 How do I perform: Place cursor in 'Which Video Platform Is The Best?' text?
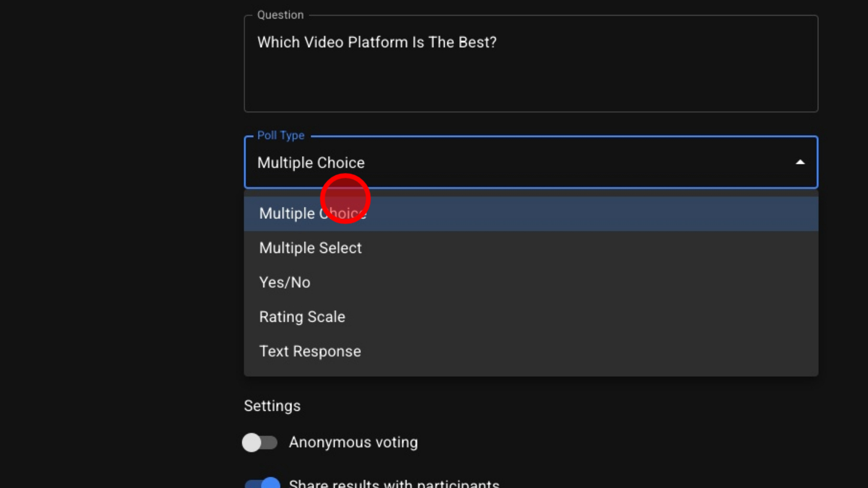pyautogui.click(x=377, y=42)
